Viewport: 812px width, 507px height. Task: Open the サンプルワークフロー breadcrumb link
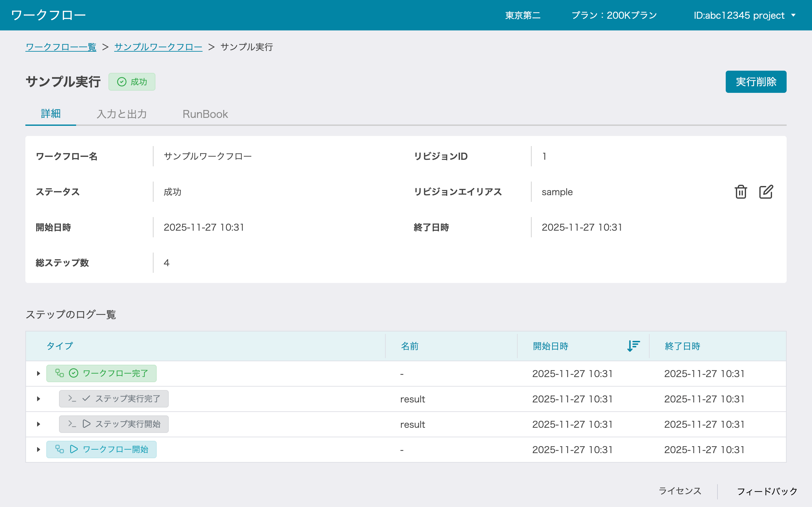pos(158,47)
